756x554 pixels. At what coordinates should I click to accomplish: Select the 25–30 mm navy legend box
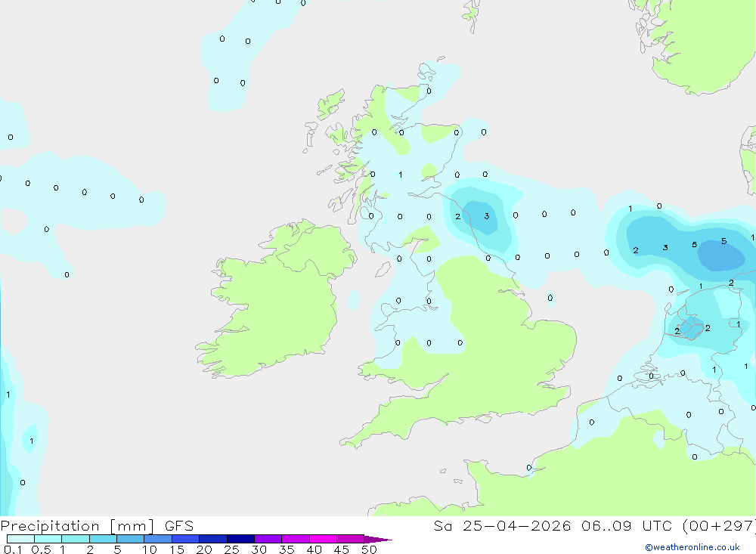(x=240, y=539)
